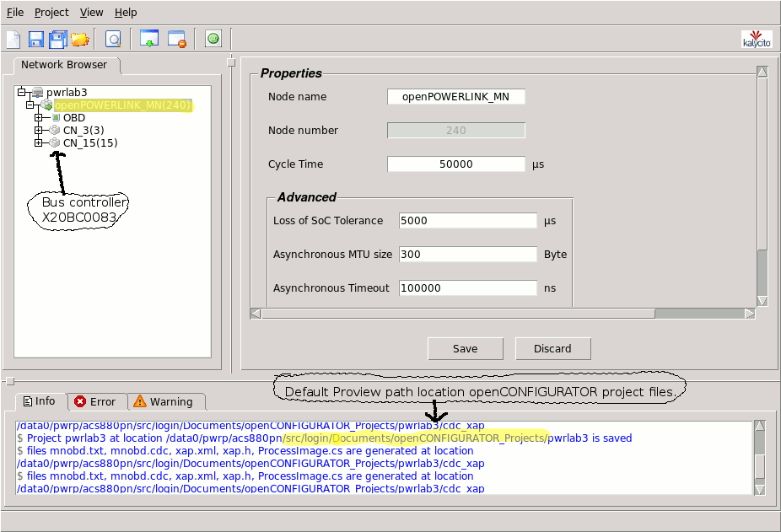The height and width of the screenshot is (532, 781).
Task: Click the console vertical scrollbar thumb
Action: (x=760, y=466)
